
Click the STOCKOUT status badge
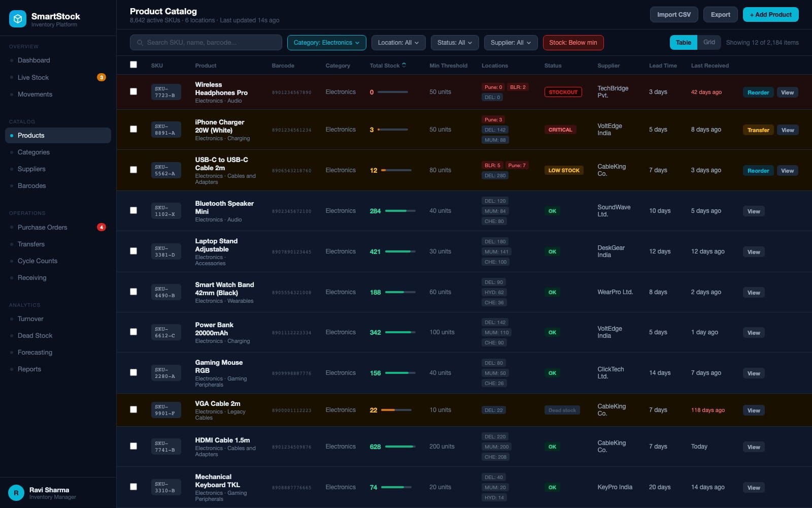coord(563,92)
